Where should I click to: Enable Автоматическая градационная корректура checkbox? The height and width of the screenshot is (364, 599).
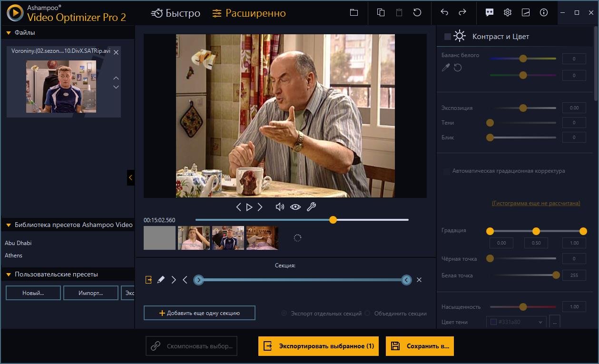click(x=446, y=171)
